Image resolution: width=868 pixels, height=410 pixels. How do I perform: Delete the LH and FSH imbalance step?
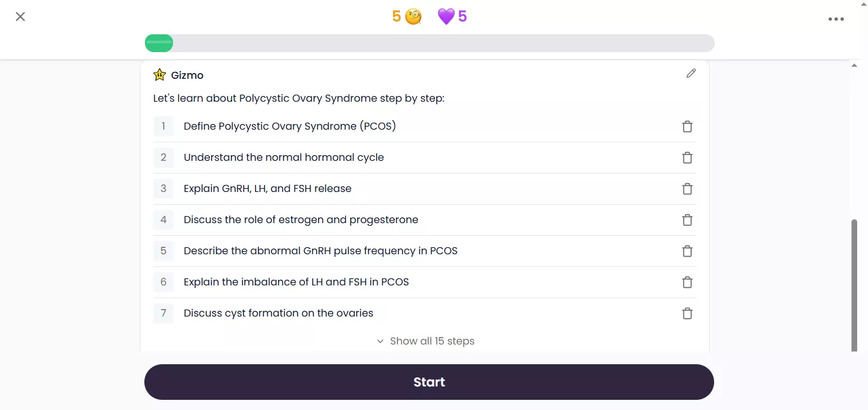[x=687, y=282]
